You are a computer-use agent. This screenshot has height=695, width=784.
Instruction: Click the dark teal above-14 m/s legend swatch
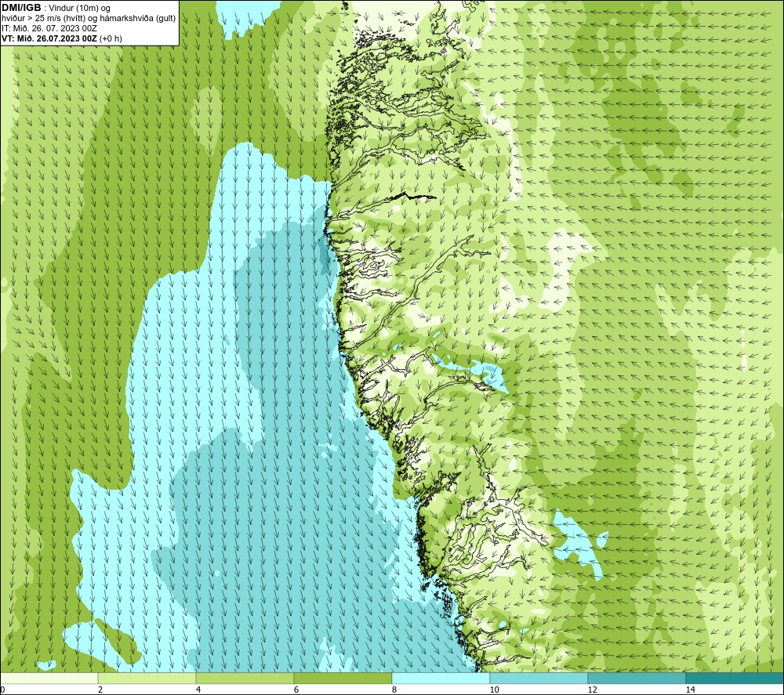[x=735, y=679]
